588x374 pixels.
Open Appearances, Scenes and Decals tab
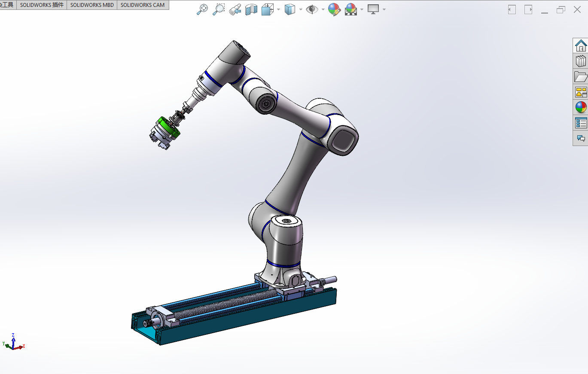click(x=581, y=107)
